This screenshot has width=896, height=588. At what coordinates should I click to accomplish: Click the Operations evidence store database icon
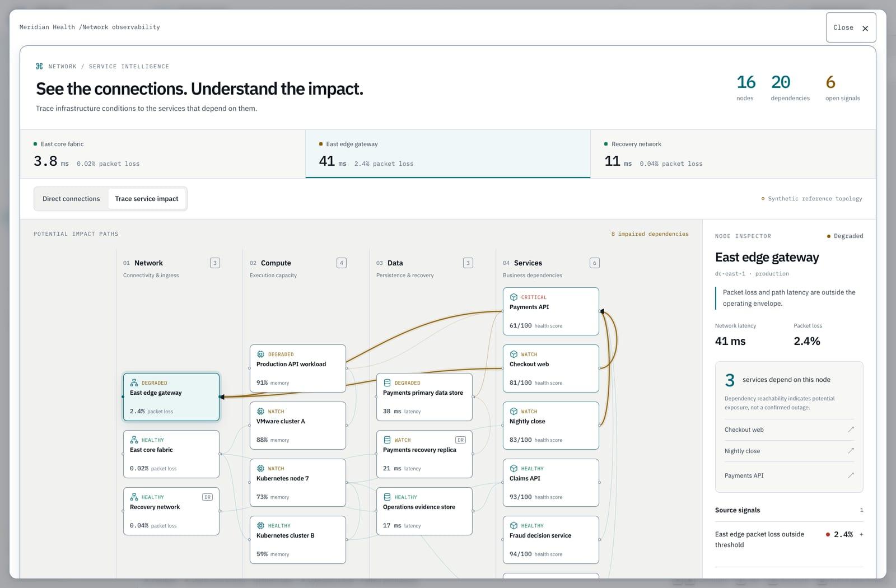(x=387, y=497)
